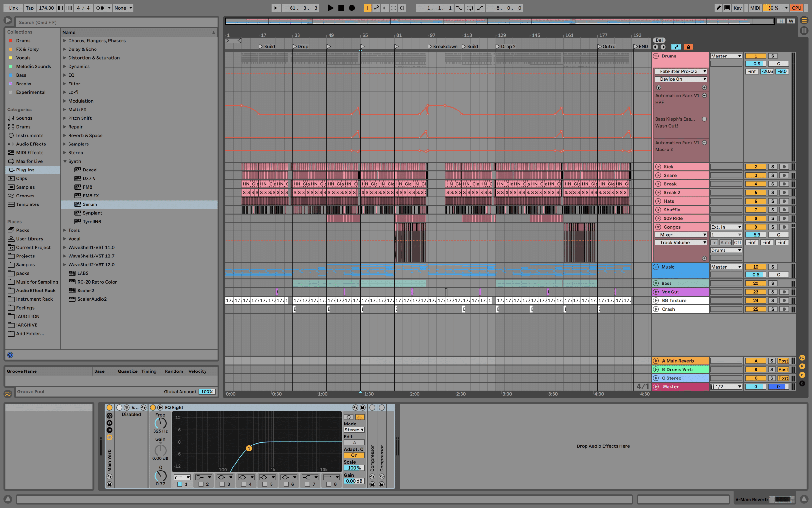This screenshot has width=812, height=508.
Task: Open FabFilter Pro-Q 3 device chooser
Action: coord(681,71)
